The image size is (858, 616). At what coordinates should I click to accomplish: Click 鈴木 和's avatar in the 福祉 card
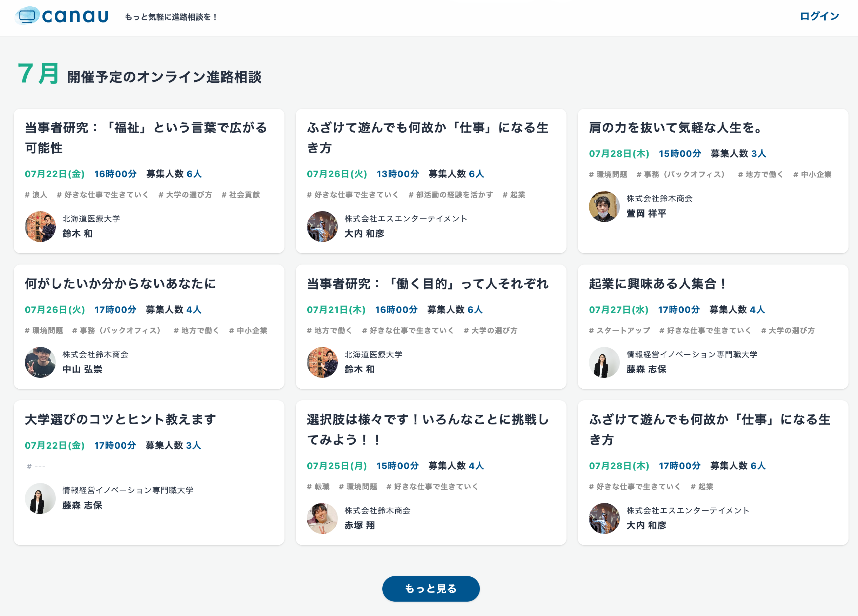point(40,226)
